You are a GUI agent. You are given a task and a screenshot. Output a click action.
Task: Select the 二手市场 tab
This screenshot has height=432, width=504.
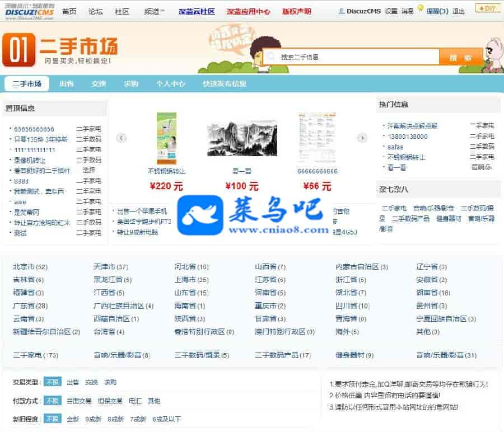(x=27, y=84)
